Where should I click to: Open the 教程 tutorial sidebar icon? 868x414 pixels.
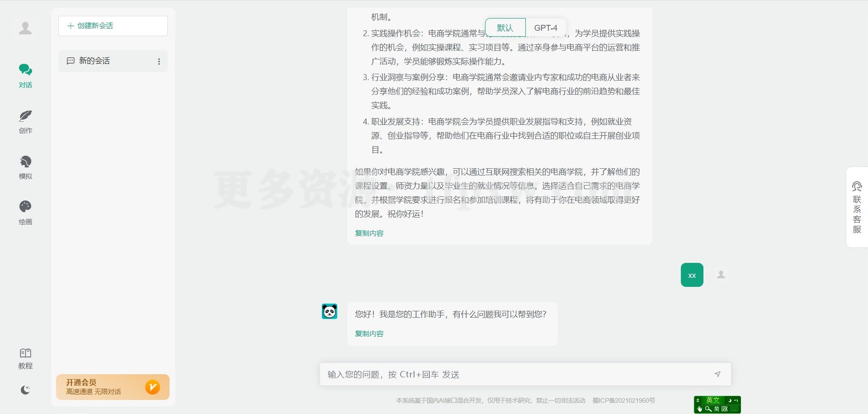[25, 357]
